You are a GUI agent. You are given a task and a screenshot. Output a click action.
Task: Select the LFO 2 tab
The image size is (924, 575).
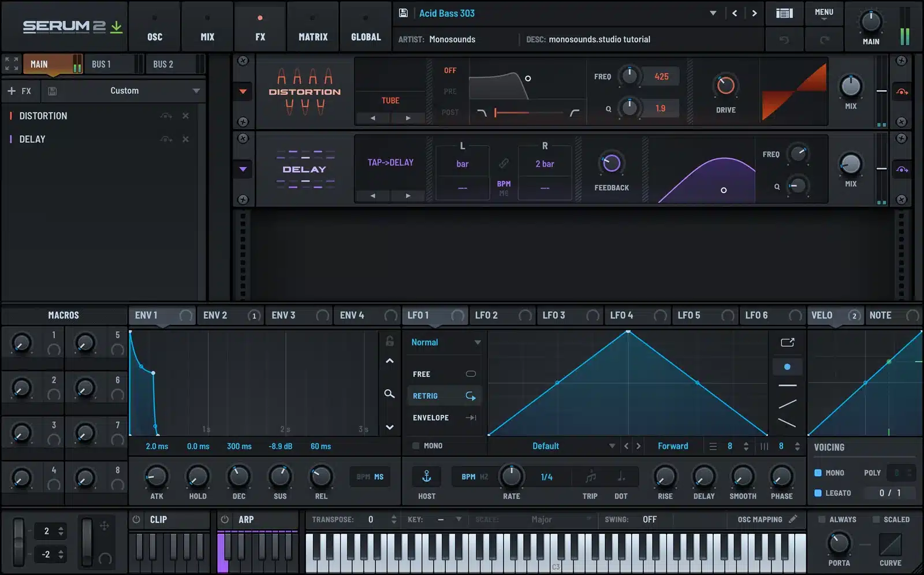[501, 315]
